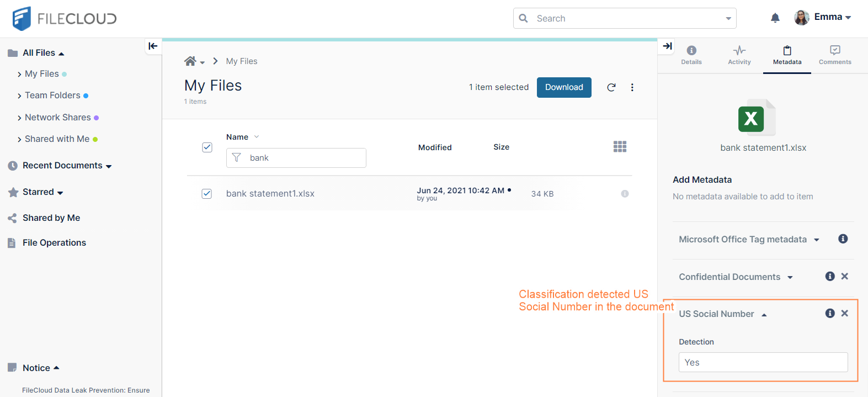Screen dimensions: 868x397
Task: Switch to the Activity tab
Action: pos(739,55)
